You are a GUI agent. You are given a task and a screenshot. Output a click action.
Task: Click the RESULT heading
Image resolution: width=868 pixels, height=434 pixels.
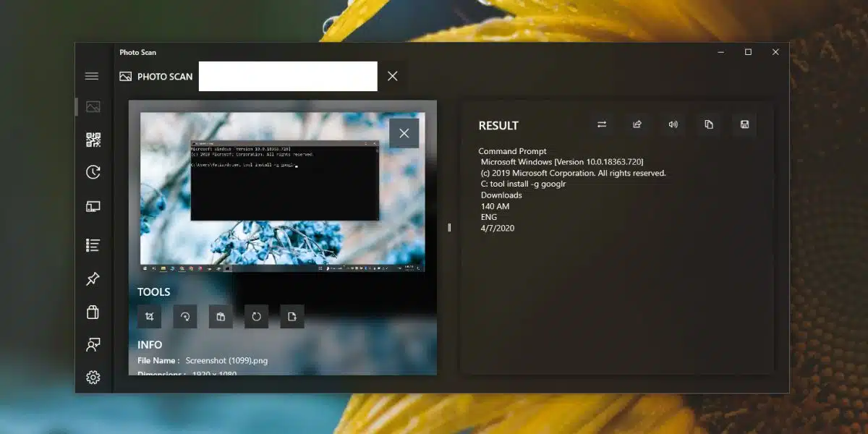pyautogui.click(x=498, y=126)
